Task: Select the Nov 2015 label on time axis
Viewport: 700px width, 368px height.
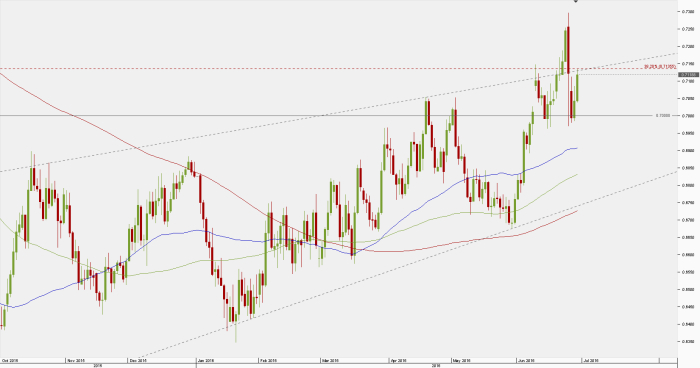Action: pos(76,361)
